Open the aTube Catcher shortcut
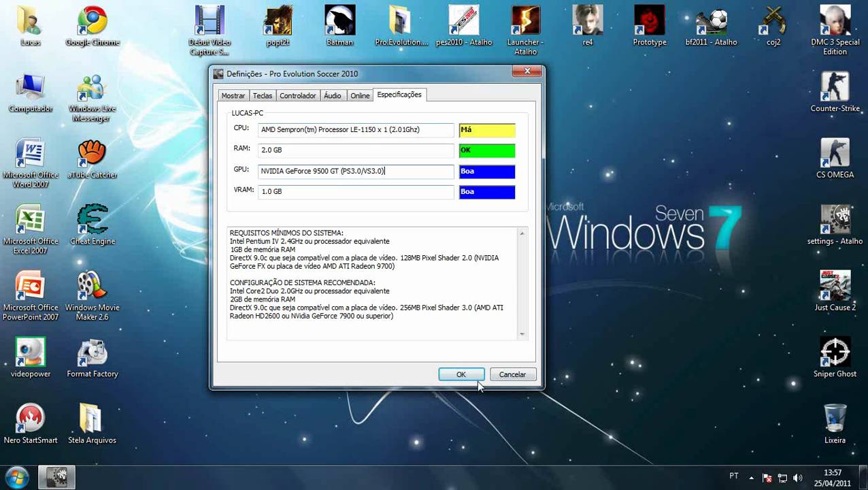868x490 pixels. point(92,159)
